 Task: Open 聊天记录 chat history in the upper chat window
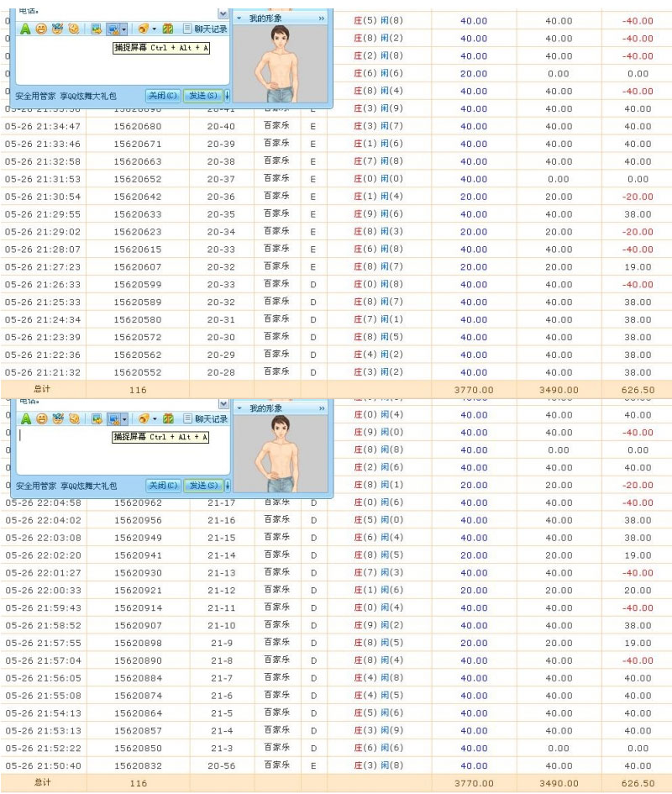(205, 29)
